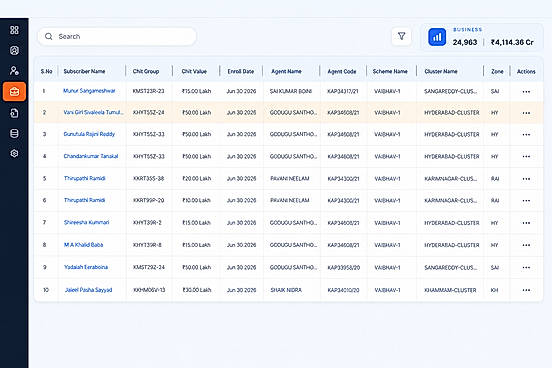
Task: Sort by Chit Group column header
Action: [146, 71]
